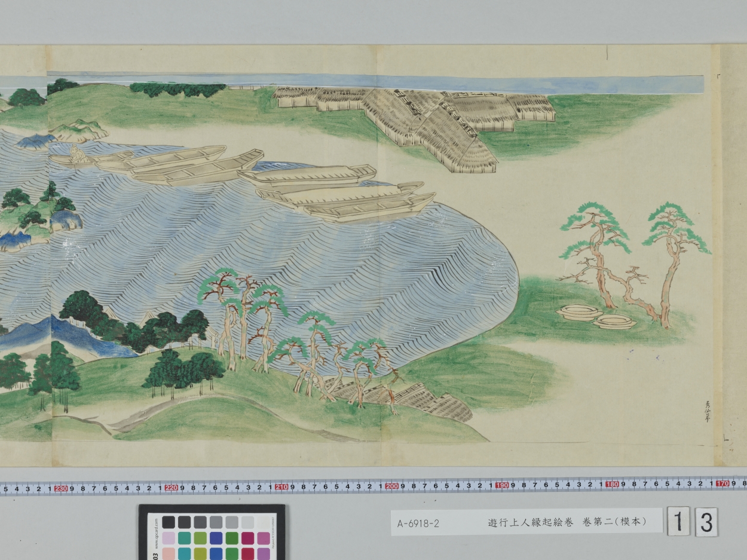The width and height of the screenshot is (747, 560).
Task: Click the red "220" mark on the ruler
Action: (x=172, y=487)
